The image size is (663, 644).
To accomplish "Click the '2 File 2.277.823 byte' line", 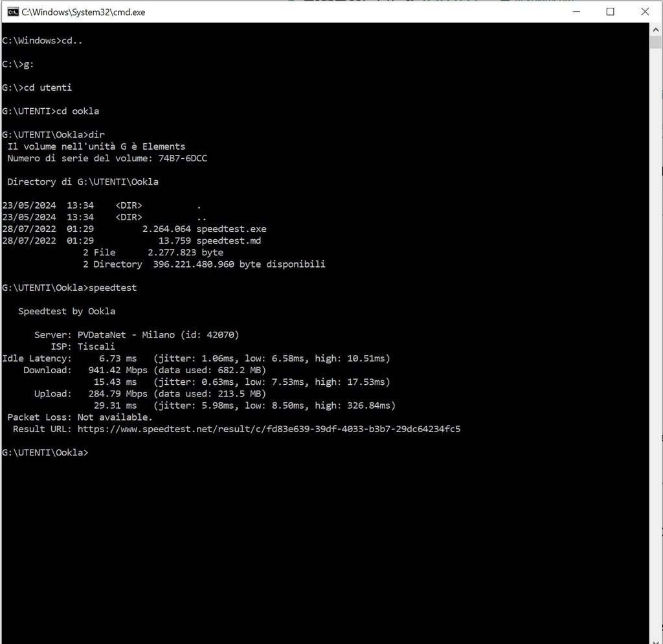I will pyautogui.click(x=153, y=253).
